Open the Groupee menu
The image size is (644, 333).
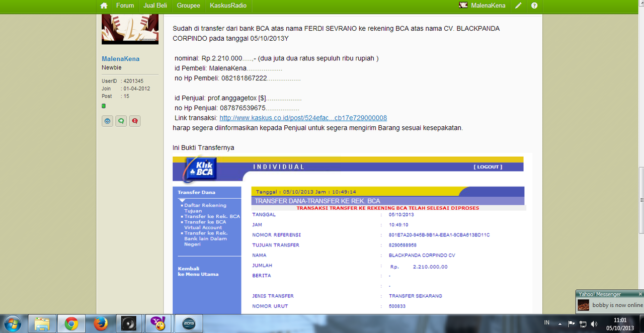189,6
